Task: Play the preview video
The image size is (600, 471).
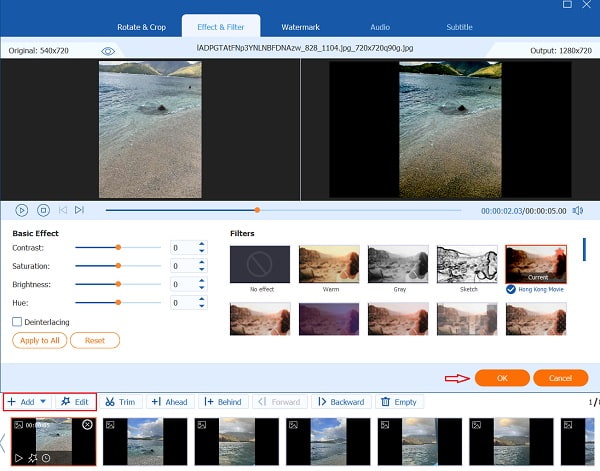Action: pyautogui.click(x=21, y=210)
